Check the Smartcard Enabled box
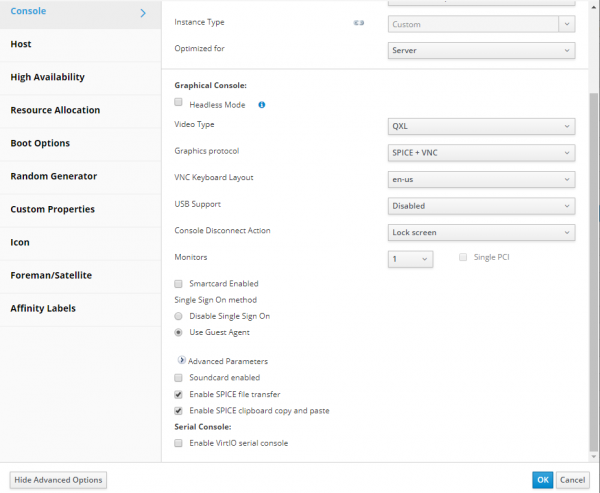The height and width of the screenshot is (493, 600). tap(179, 283)
